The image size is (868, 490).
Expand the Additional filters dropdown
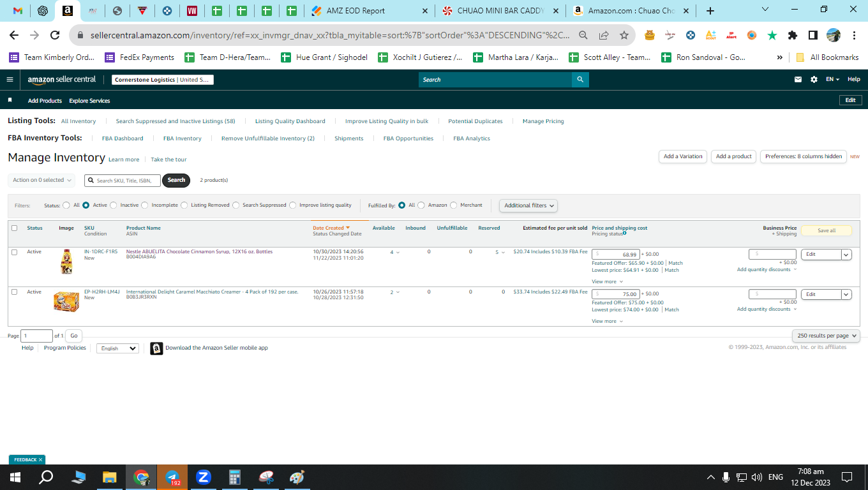pos(528,205)
